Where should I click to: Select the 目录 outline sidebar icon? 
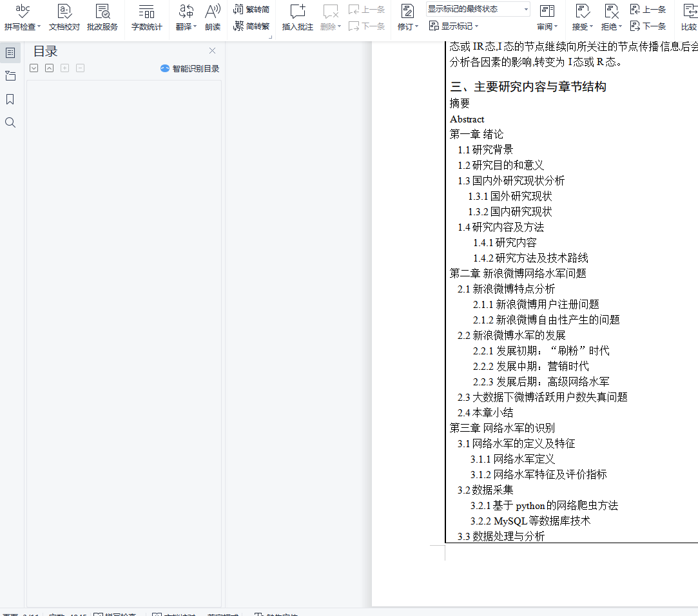(x=10, y=53)
